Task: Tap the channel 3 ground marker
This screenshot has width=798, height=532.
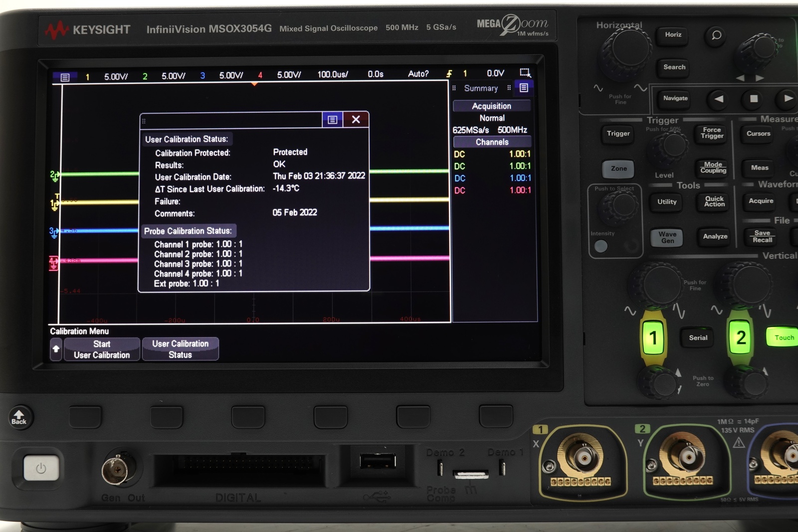Action: point(53,232)
